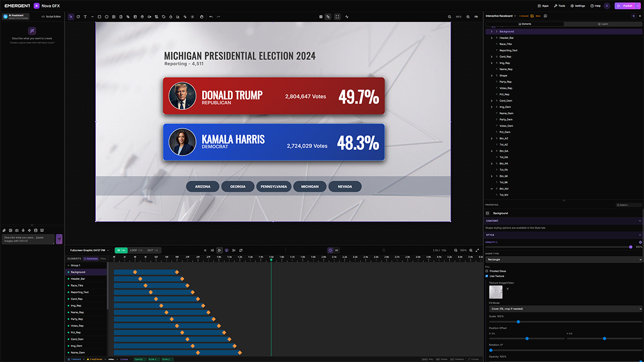Adjust the Opacity slider handle

(x=631, y=247)
